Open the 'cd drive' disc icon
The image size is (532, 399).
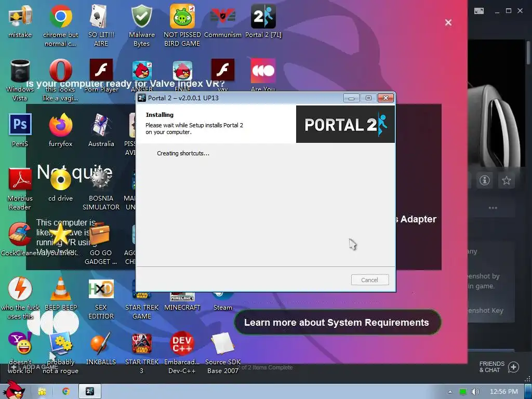pyautogui.click(x=60, y=180)
